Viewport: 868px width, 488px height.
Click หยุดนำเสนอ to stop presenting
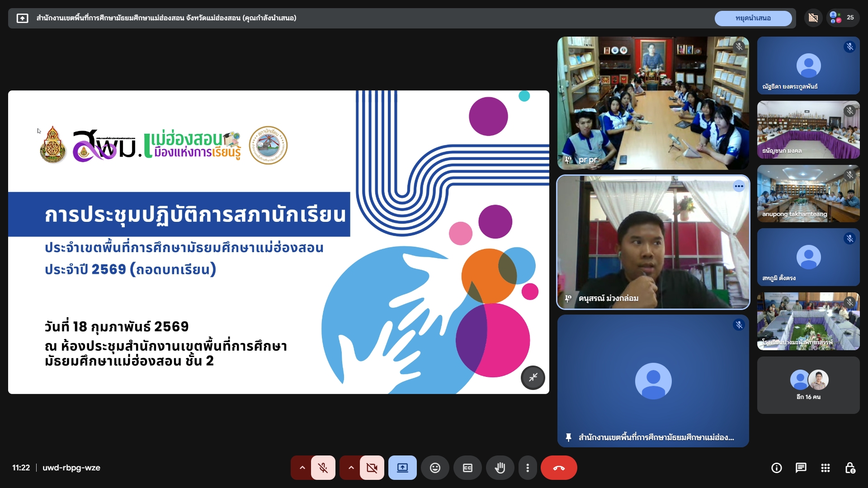(x=753, y=19)
